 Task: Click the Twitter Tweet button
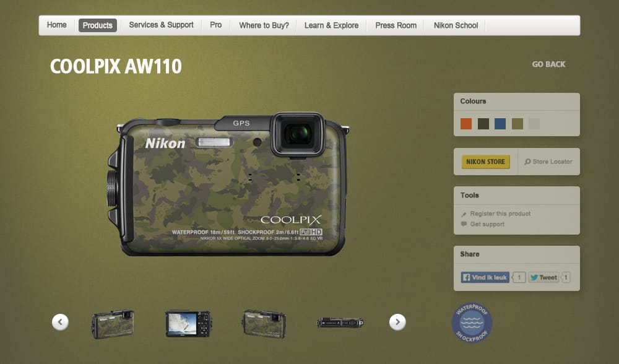pos(543,277)
